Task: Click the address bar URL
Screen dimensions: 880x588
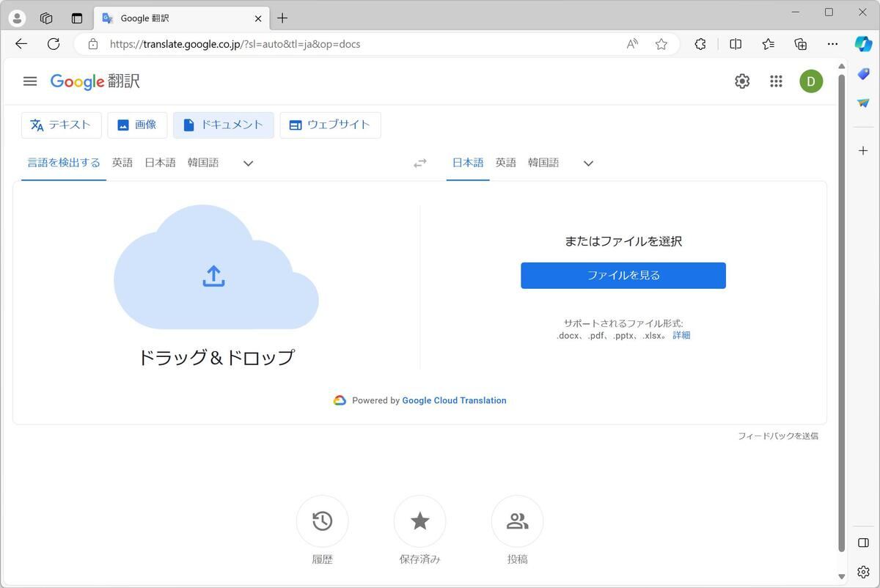Action: tap(235, 44)
